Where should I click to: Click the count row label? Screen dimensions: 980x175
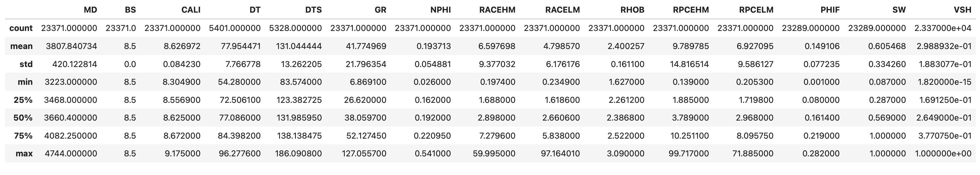[x=21, y=28]
